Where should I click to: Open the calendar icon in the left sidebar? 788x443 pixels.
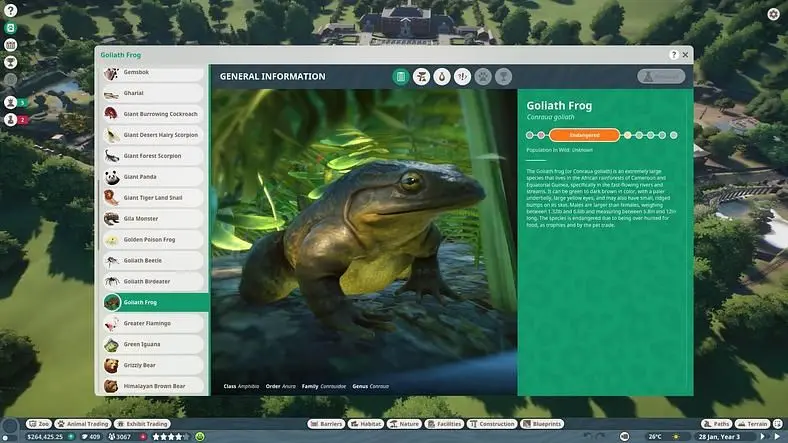pos(11,45)
